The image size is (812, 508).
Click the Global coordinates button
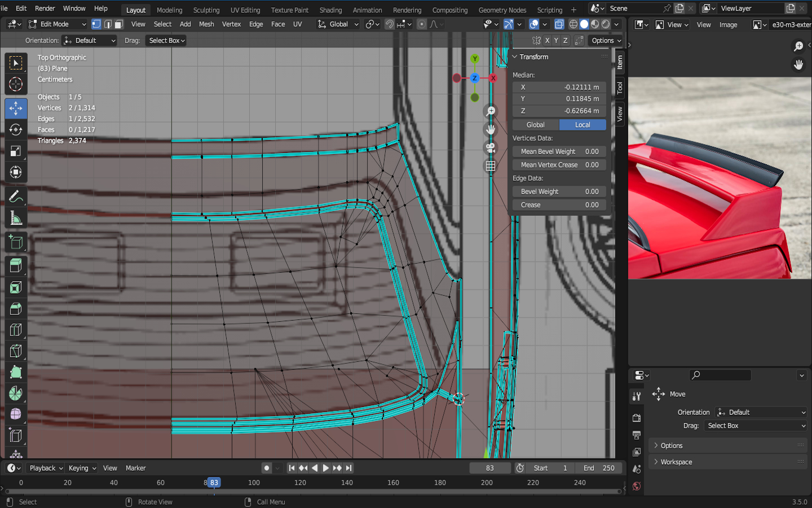[x=535, y=125]
